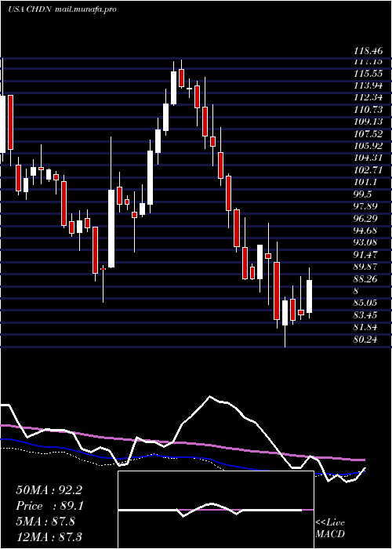
Task: Click the 5MA : 87.8 readout
Action: (x=45, y=522)
